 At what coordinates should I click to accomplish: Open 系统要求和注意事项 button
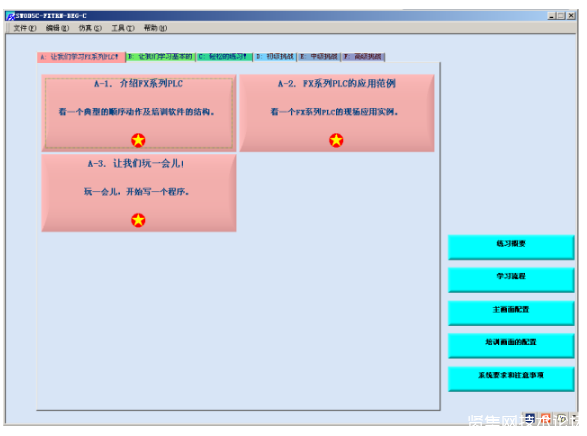pos(511,379)
